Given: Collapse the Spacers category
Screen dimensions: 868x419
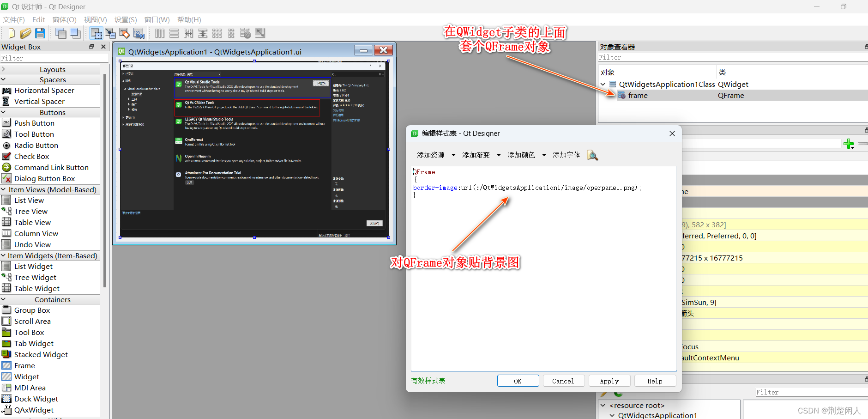Looking at the screenshot, I should (3, 79).
